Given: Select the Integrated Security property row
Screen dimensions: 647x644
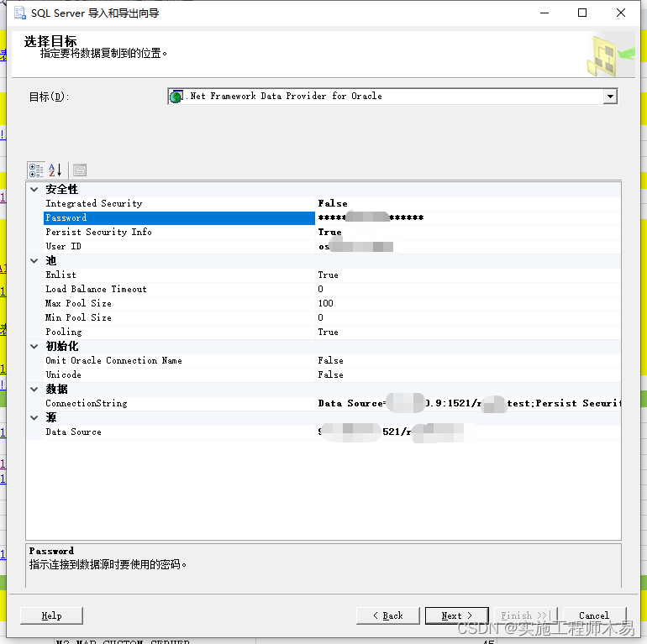Looking at the screenshot, I should (x=179, y=203).
